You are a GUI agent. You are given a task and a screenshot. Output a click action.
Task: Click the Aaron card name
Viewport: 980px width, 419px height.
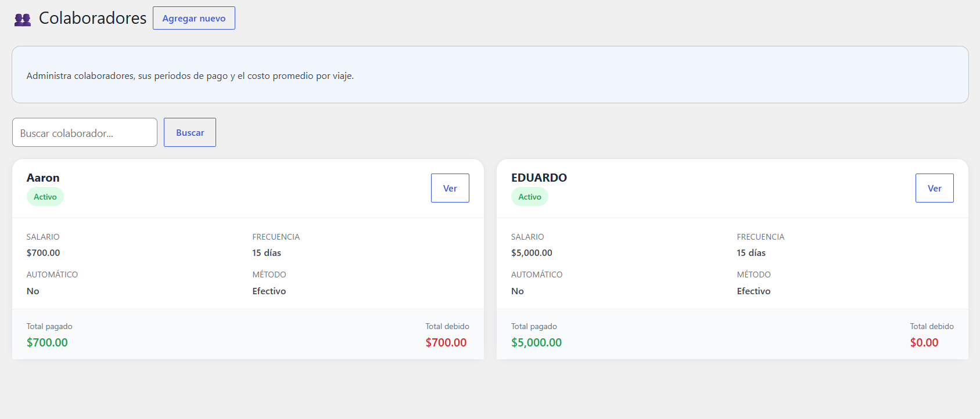(43, 178)
